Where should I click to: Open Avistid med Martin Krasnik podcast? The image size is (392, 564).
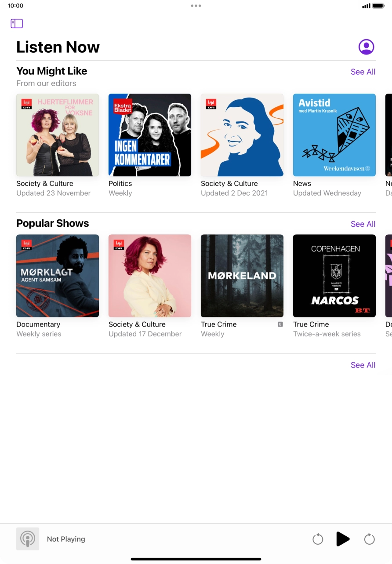(334, 135)
